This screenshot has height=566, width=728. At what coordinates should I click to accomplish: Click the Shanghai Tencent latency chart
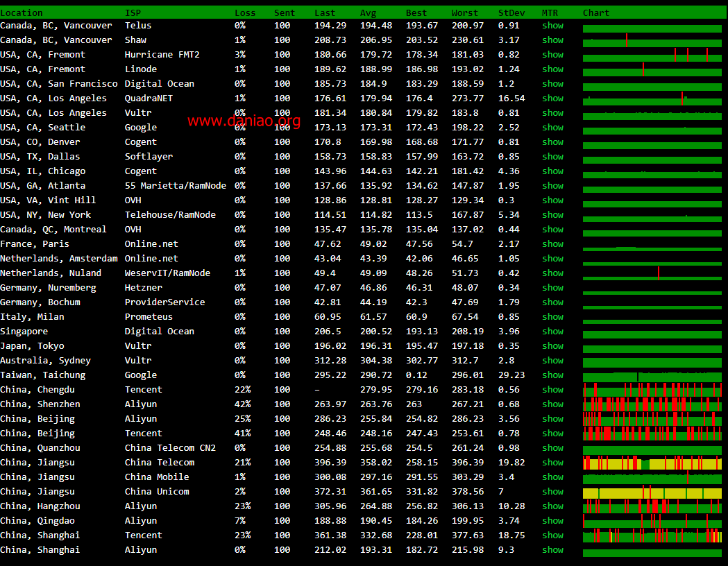coord(652,535)
